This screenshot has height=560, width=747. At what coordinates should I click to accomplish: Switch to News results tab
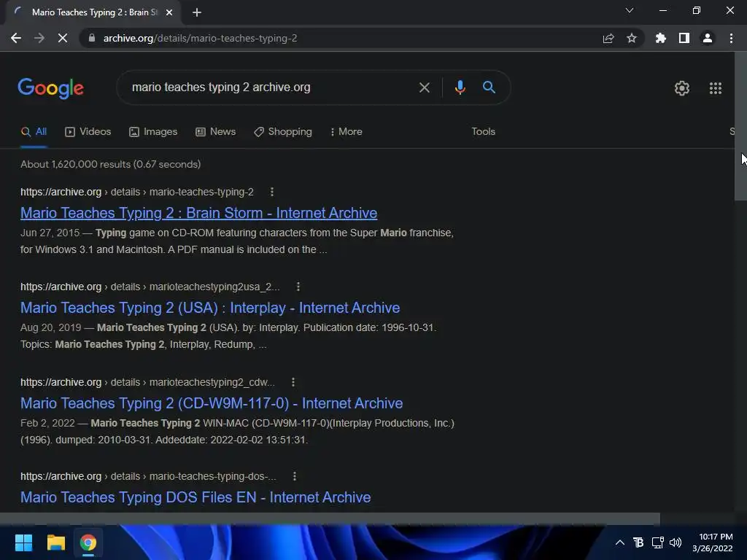[216, 132]
